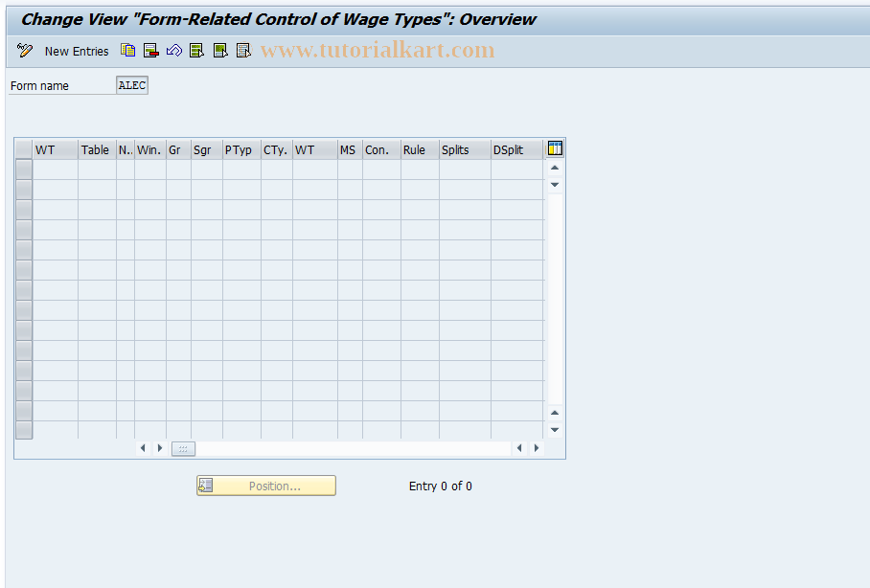Click the Form name field ALEC
Image resolution: width=870 pixels, height=588 pixels.
click(x=132, y=85)
